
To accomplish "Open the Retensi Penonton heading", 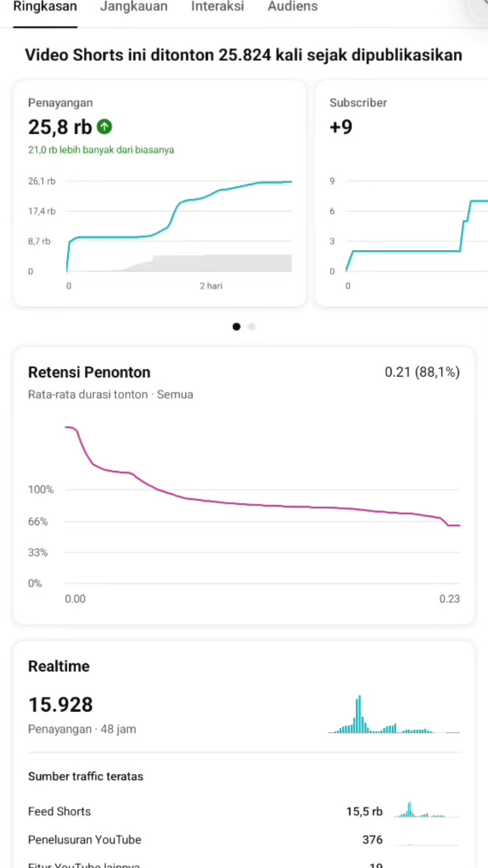I will (89, 372).
